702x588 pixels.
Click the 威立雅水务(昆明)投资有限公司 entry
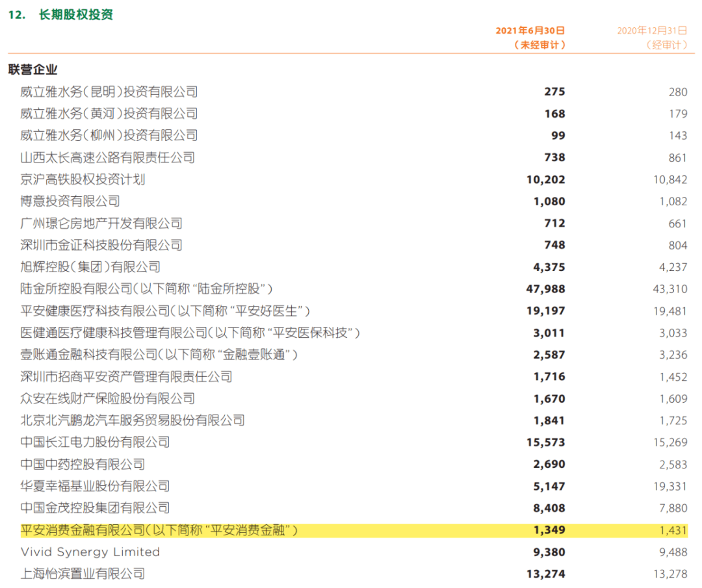pos(109,92)
